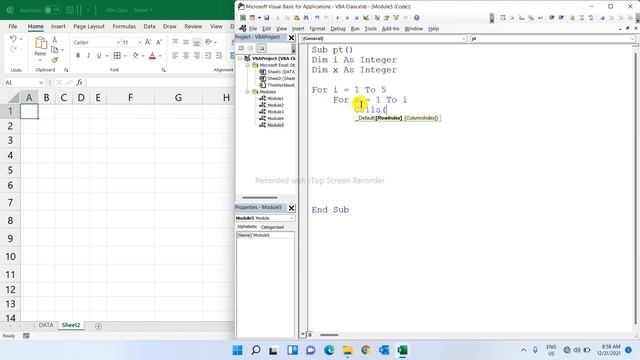Viewport: 640px width, 360px height.
Task: Open the Name Box A1 dropdown arrow
Action: [41, 82]
